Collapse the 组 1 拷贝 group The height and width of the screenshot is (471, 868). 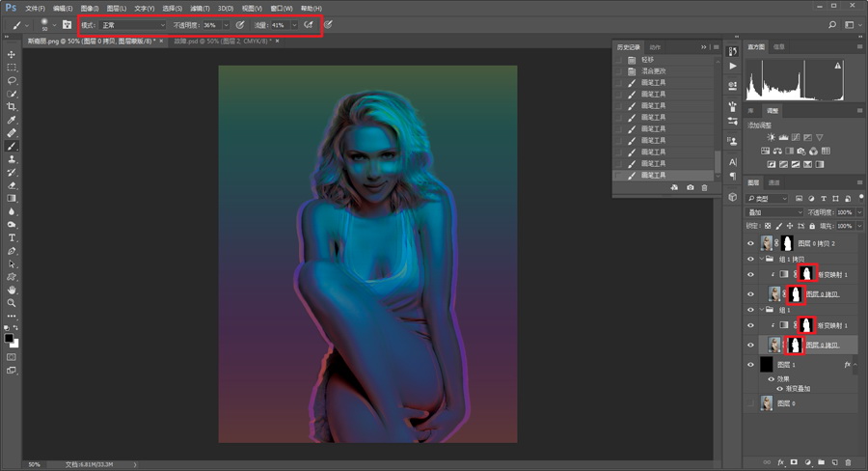coord(762,259)
